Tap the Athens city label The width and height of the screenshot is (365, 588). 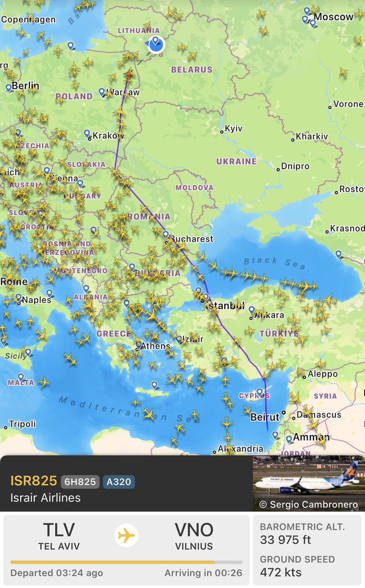[156, 346]
